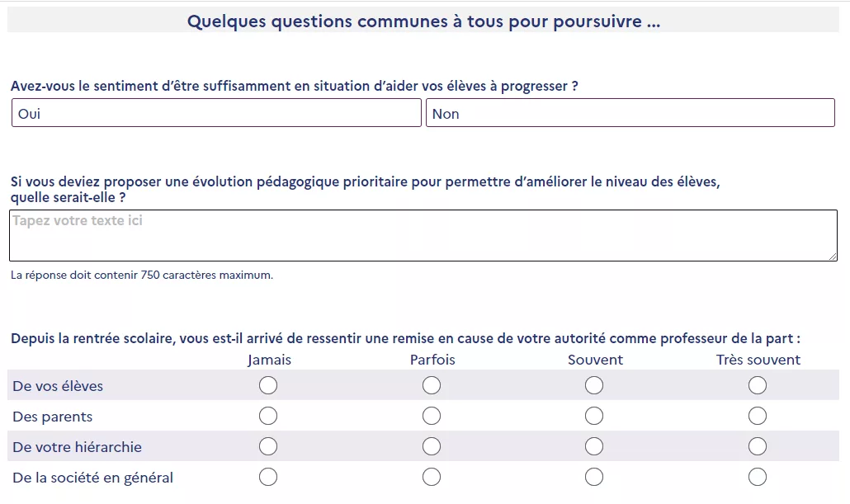Grab the text area resize handle
Viewport: 850px width, 504px height.
[x=833, y=257]
